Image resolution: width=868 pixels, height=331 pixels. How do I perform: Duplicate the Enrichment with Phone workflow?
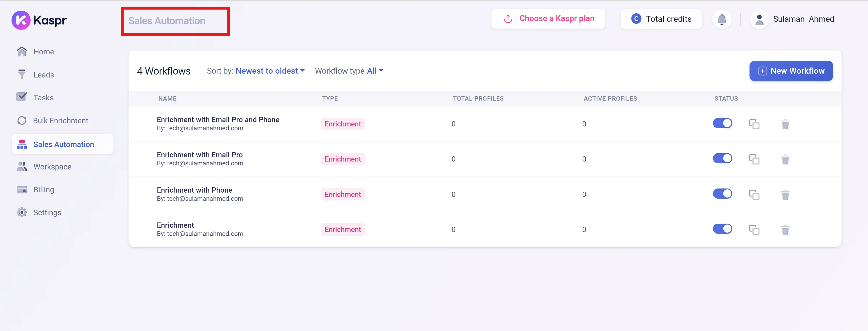pyautogui.click(x=754, y=194)
